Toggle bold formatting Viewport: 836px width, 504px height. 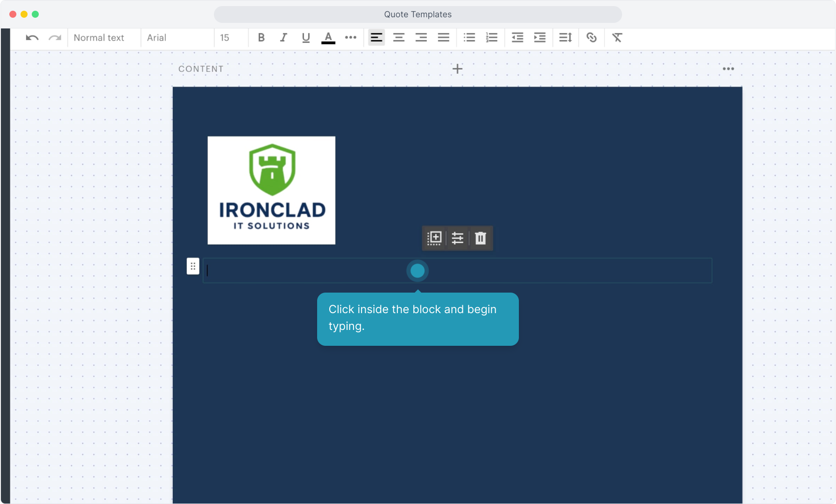point(261,38)
